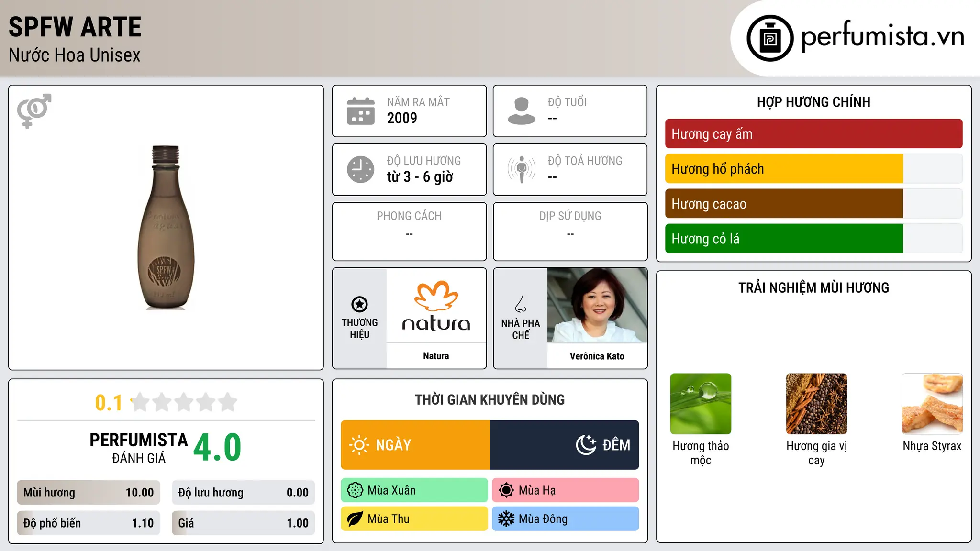Click the perfumista.vn site name
Viewport: 980px width, 551px height.
pos(882,36)
